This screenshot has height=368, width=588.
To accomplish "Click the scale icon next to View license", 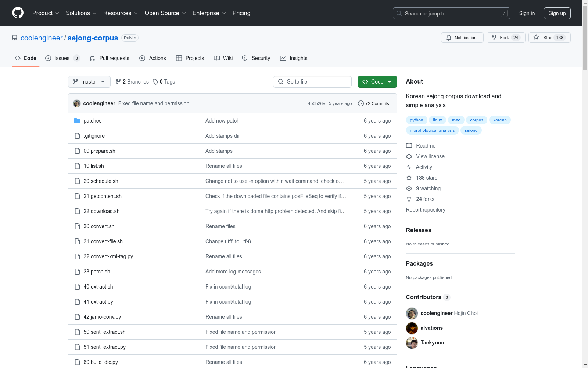I will click(409, 156).
